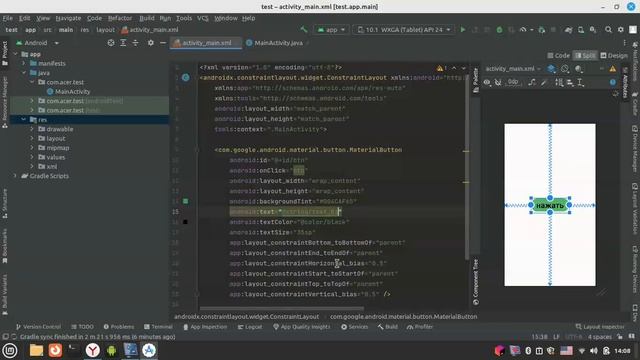This screenshot has width=640, height=360.
Task: Open the app run configuration dropdown
Action: [331, 30]
